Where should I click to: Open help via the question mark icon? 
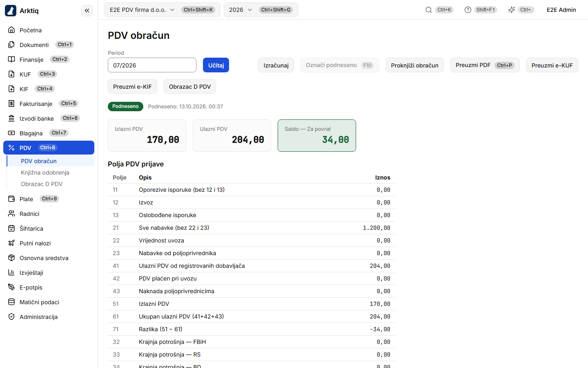click(x=468, y=10)
